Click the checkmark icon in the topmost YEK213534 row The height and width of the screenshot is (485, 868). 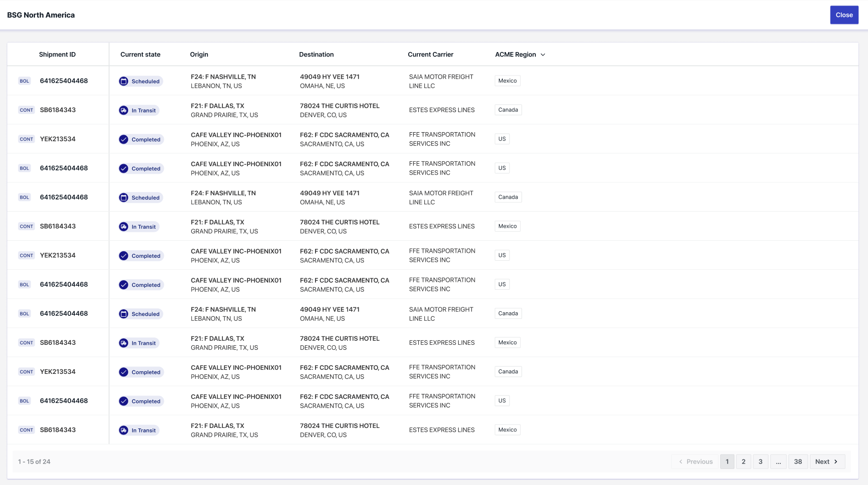tap(124, 139)
